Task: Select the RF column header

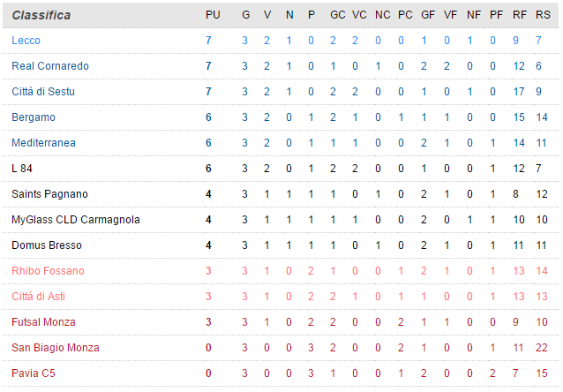Action: [x=519, y=15]
